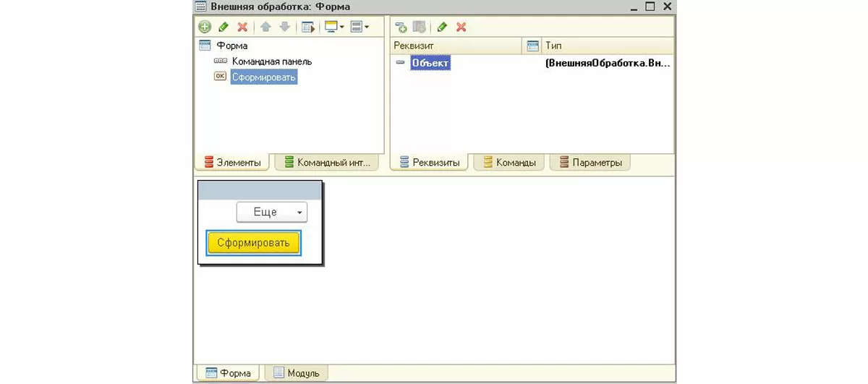Delete element with red X in Elements toolbar
This screenshot has width=868, height=384.
pos(242,27)
